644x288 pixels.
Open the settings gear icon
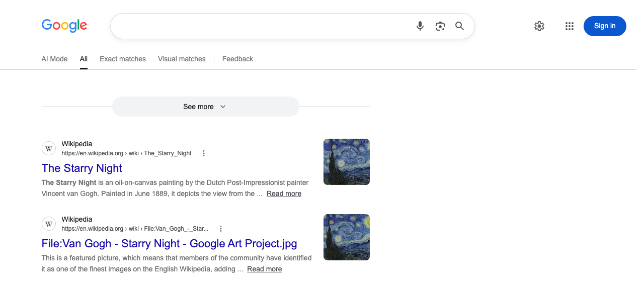(x=539, y=26)
